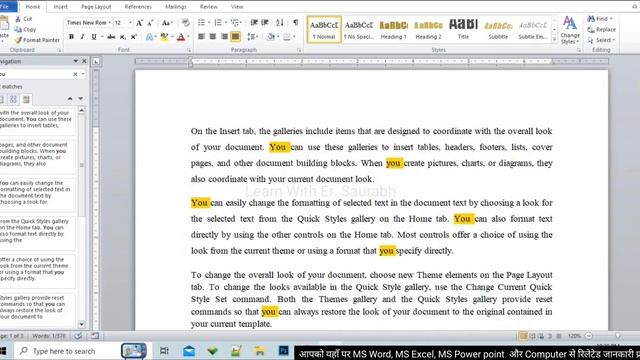
Task: Toggle Show/Hide paragraph marks
Action: (296, 23)
